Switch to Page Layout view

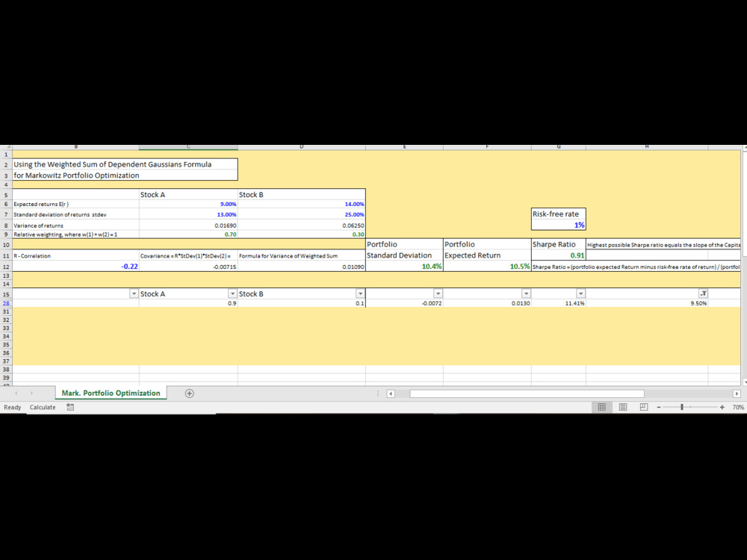pyautogui.click(x=623, y=407)
